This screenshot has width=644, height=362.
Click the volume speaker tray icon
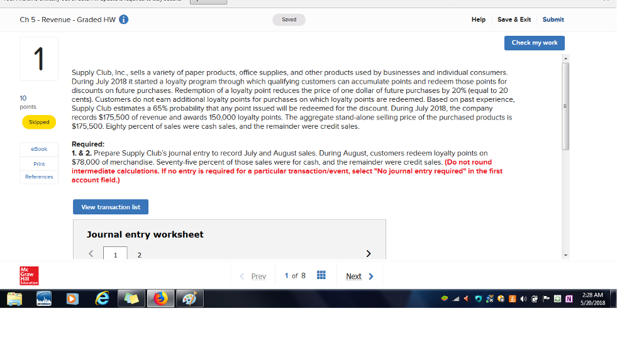click(x=523, y=299)
